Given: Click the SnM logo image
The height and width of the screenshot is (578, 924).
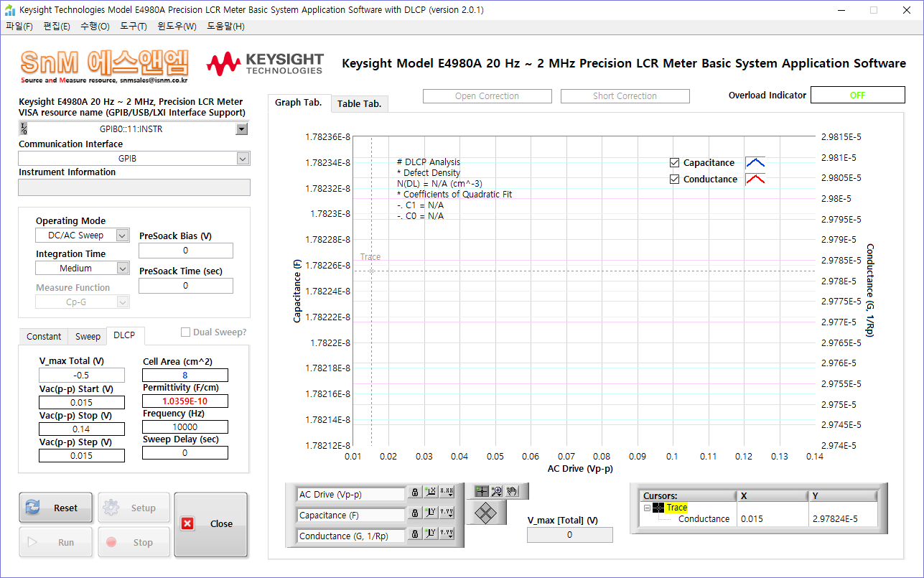Looking at the screenshot, I should (x=105, y=66).
